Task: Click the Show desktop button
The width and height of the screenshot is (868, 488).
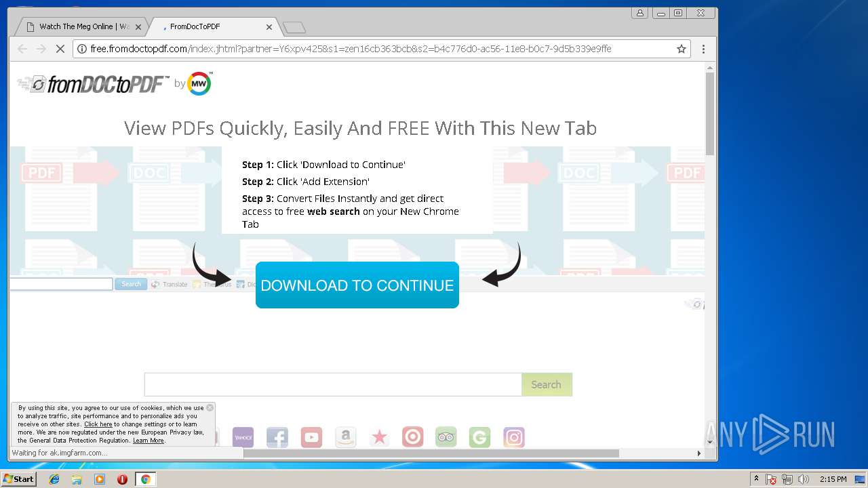Action: 861,479
